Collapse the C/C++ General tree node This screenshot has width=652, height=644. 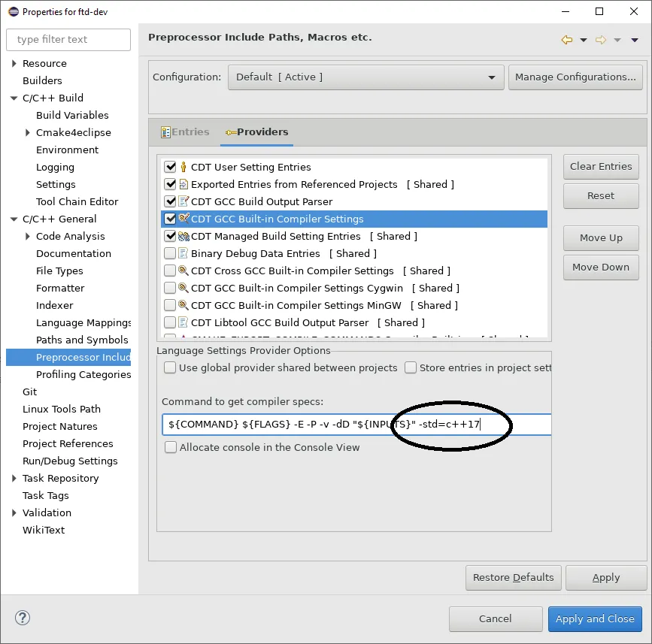14,219
